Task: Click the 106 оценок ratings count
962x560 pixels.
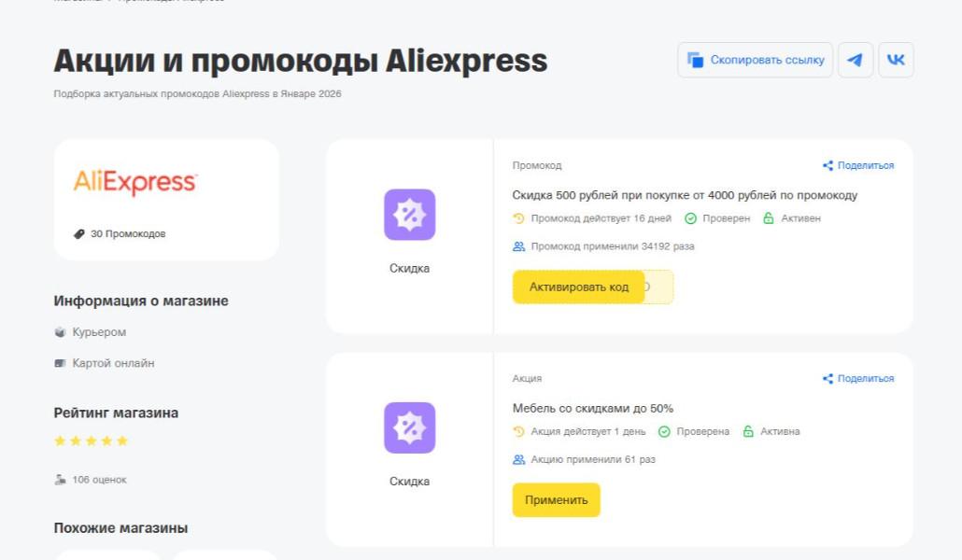Action: (x=99, y=480)
